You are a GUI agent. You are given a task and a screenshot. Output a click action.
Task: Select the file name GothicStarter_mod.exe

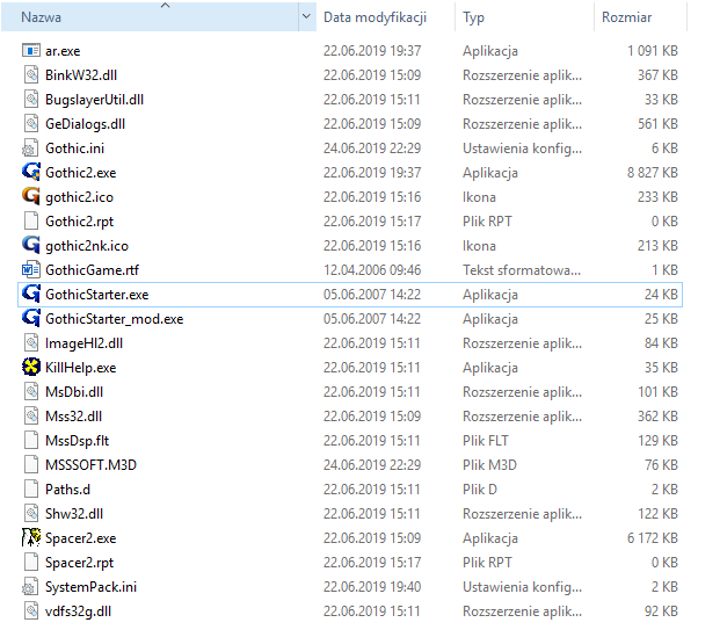click(114, 319)
